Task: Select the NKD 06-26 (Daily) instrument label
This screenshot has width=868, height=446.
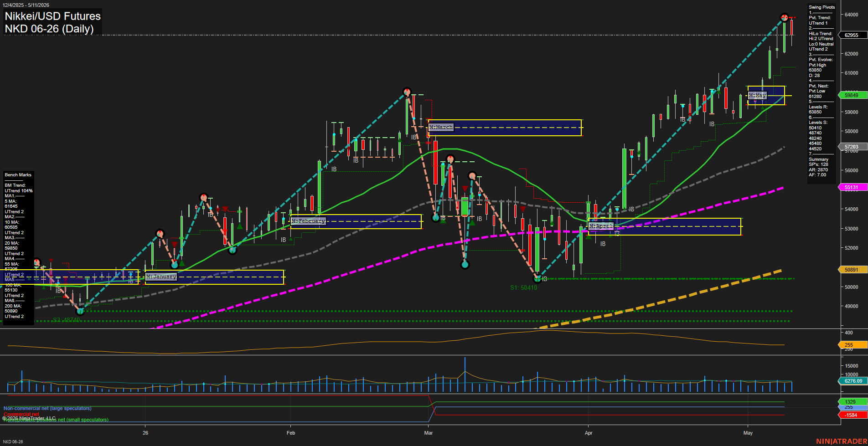Action: [49, 29]
